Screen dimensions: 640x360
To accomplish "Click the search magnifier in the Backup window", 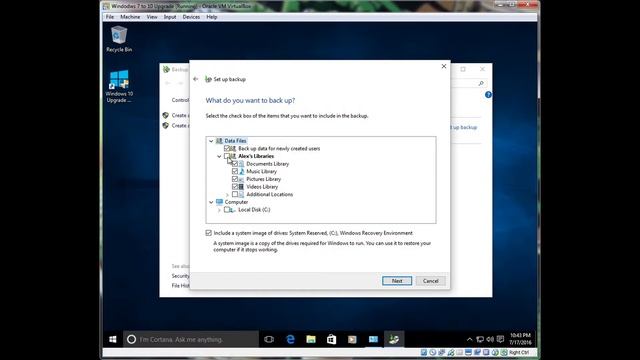I will pyautogui.click(x=481, y=83).
